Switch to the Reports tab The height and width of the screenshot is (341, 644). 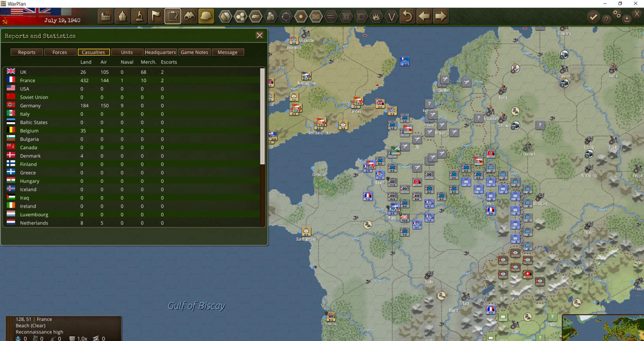(x=27, y=52)
